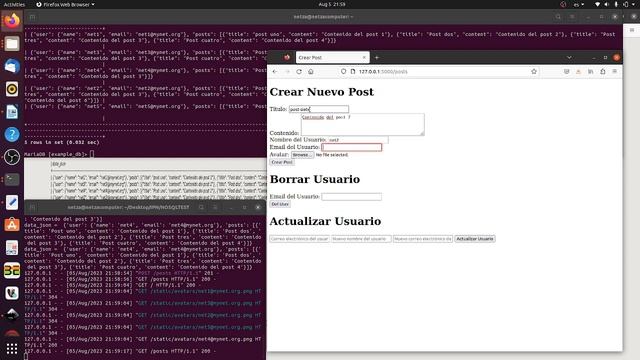
Task: List all Firefox tabs dropdown
Action: tap(569, 58)
